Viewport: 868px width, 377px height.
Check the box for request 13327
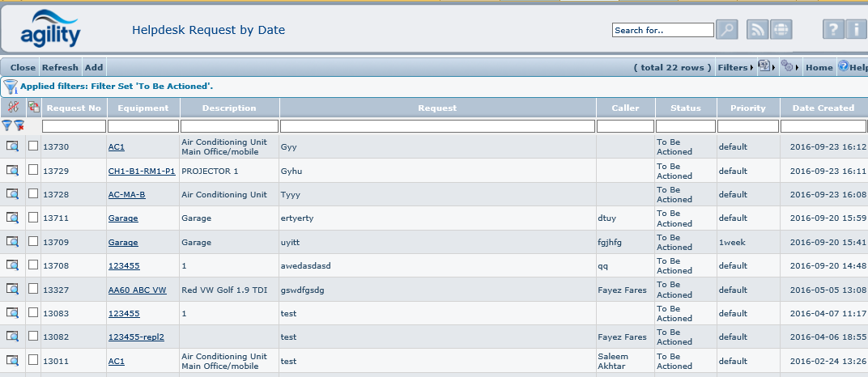pos(33,289)
